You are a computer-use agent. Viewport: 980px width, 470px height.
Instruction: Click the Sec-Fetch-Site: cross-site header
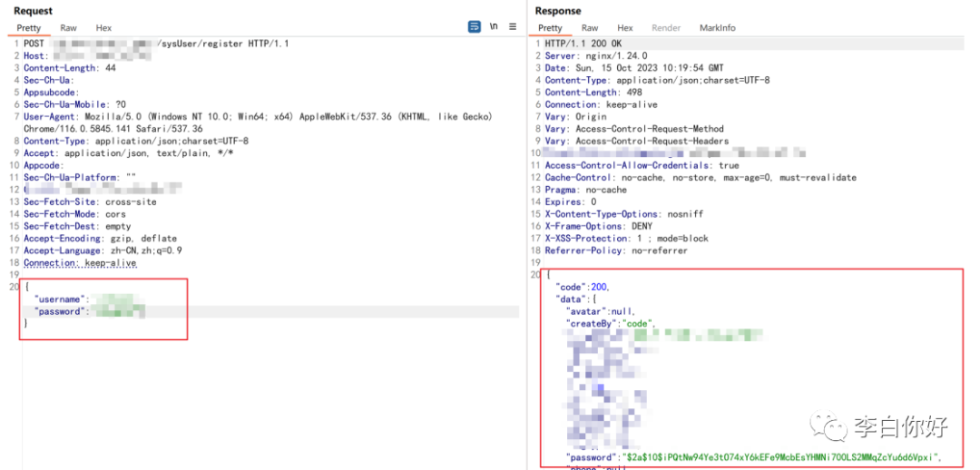pyautogui.click(x=90, y=201)
